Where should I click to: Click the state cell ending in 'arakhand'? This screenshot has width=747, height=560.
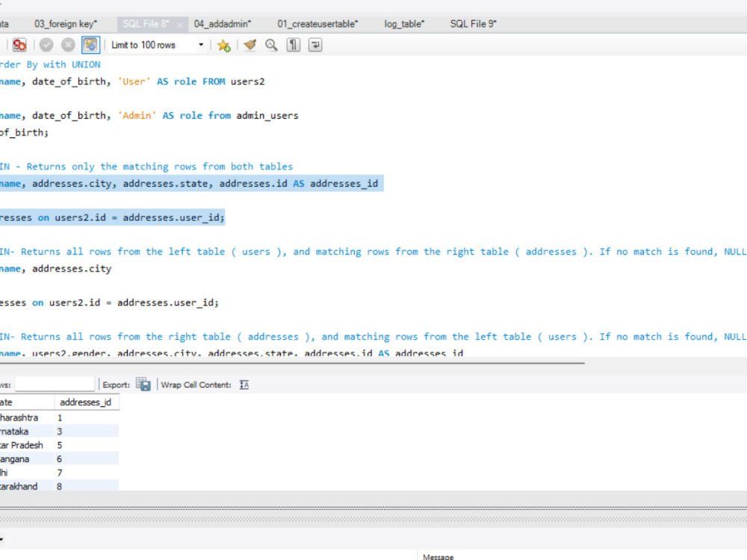[27, 486]
